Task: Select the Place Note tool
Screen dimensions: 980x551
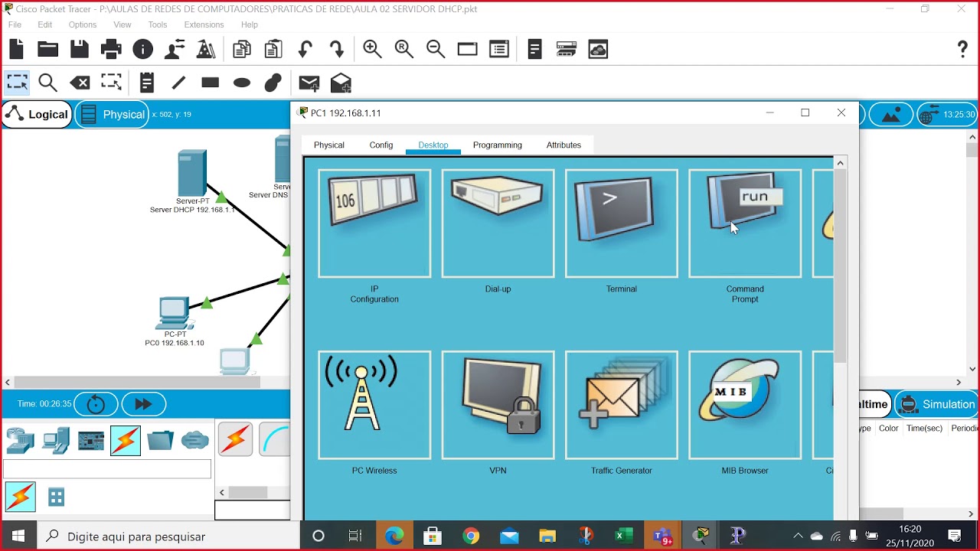Action: (x=147, y=83)
